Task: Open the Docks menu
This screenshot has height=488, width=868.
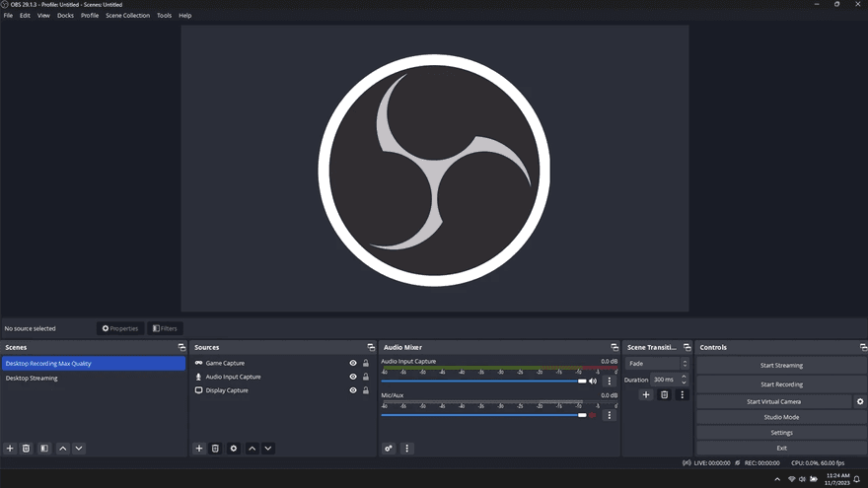Action: [x=65, y=16]
